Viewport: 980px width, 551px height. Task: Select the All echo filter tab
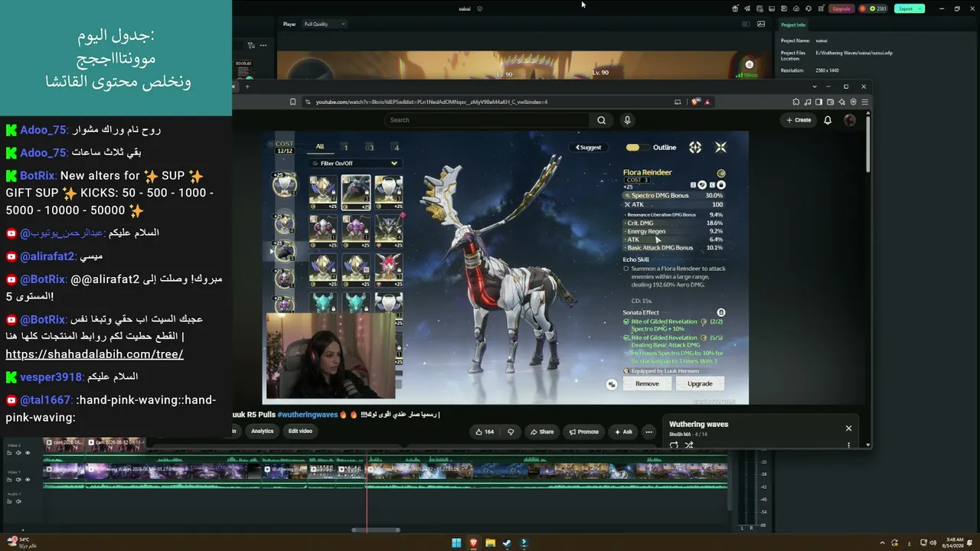click(x=320, y=147)
